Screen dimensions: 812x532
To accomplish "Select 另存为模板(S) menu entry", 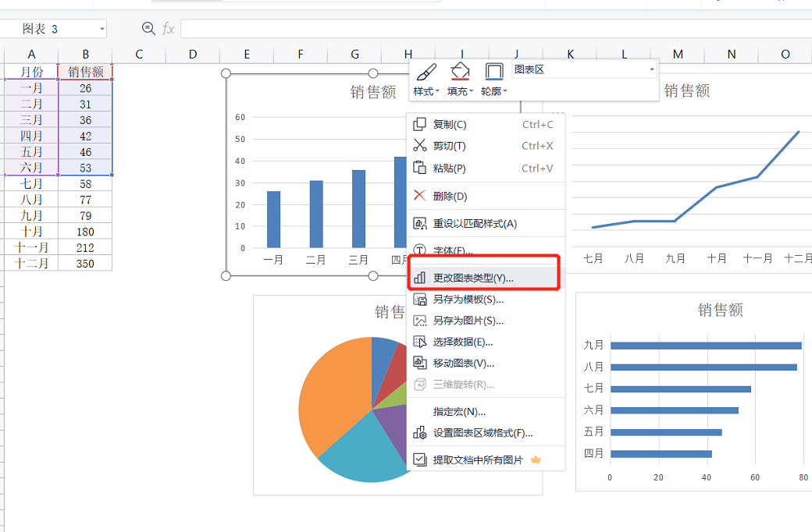I will 486,300.
